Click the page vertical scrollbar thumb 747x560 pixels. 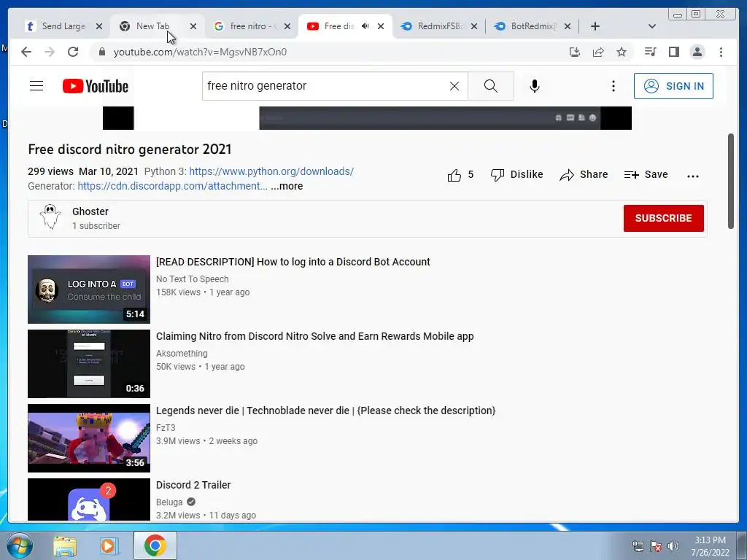[x=731, y=182]
